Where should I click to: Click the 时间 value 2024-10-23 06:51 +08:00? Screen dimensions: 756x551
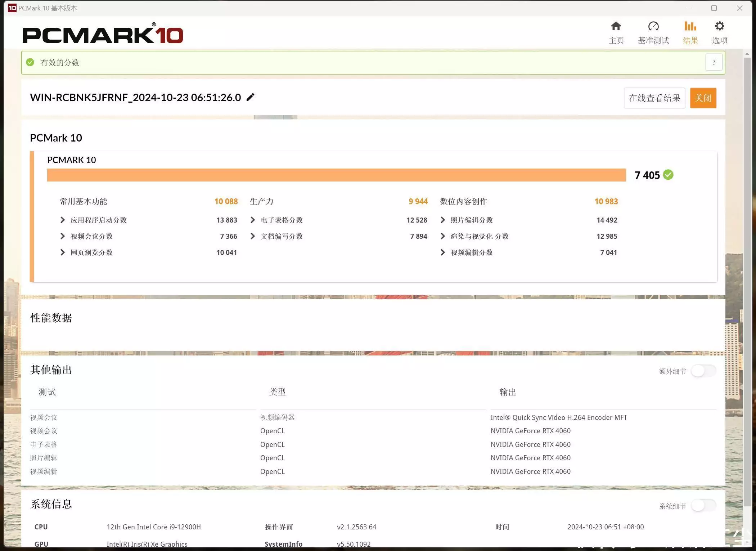click(x=606, y=527)
